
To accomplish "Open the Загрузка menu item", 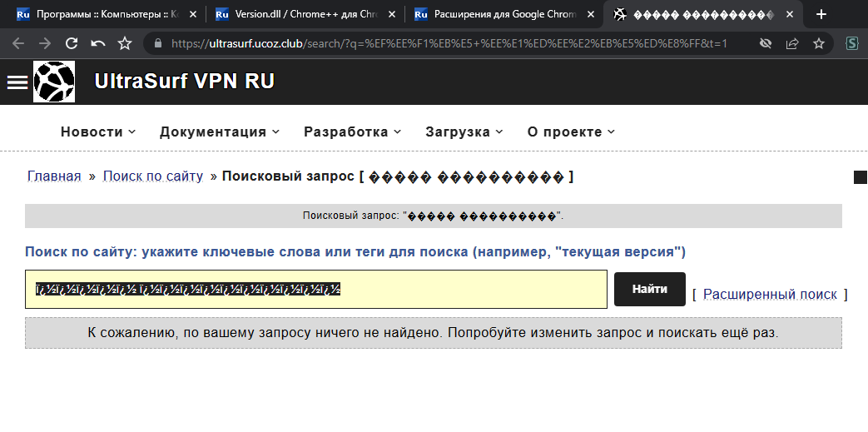I will click(464, 132).
